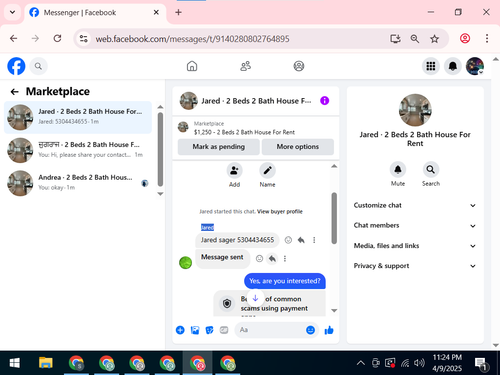Search in conversation magnifier icon
The height and width of the screenshot is (375, 500).
[x=431, y=170]
